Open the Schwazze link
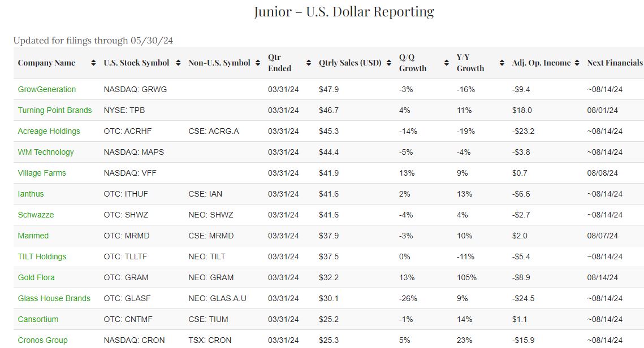Viewport: 644px width, 348px height. 36,215
